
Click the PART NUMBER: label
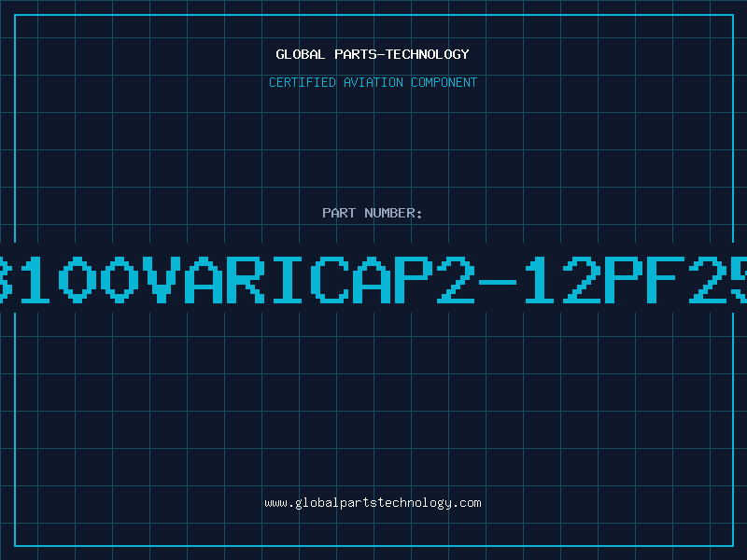[373, 213]
